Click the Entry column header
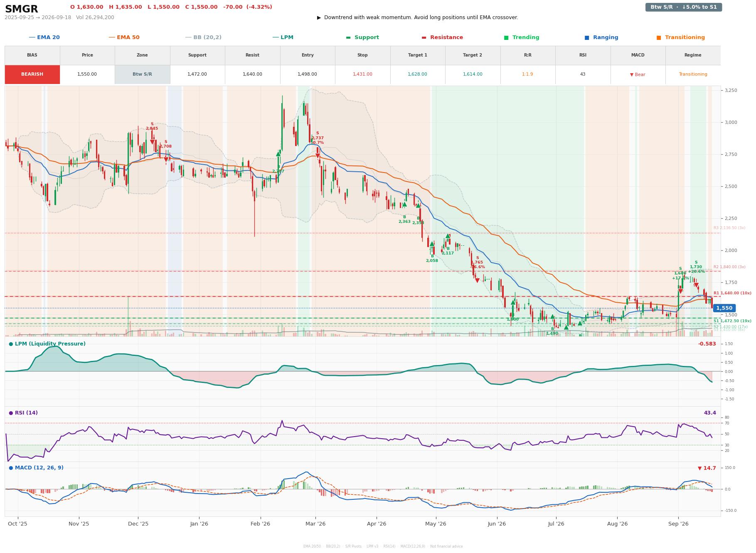The height and width of the screenshot is (553, 756). click(308, 55)
